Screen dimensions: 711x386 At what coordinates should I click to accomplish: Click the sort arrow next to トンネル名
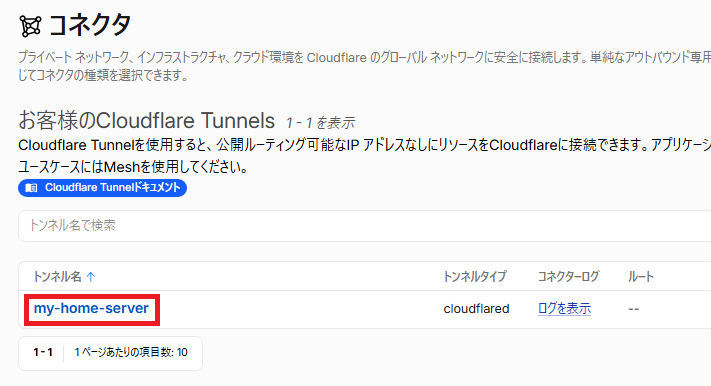[91, 277]
